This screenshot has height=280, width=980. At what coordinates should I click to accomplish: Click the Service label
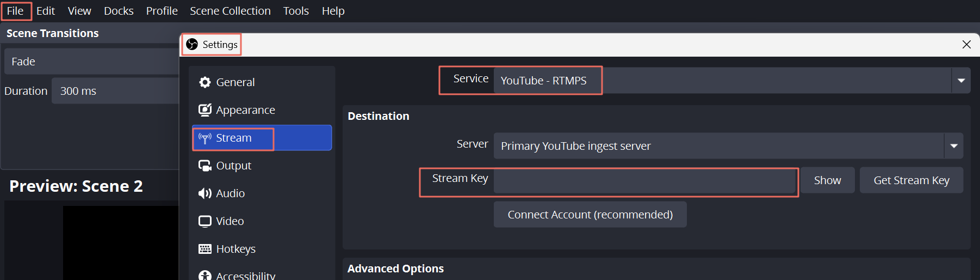tap(471, 78)
